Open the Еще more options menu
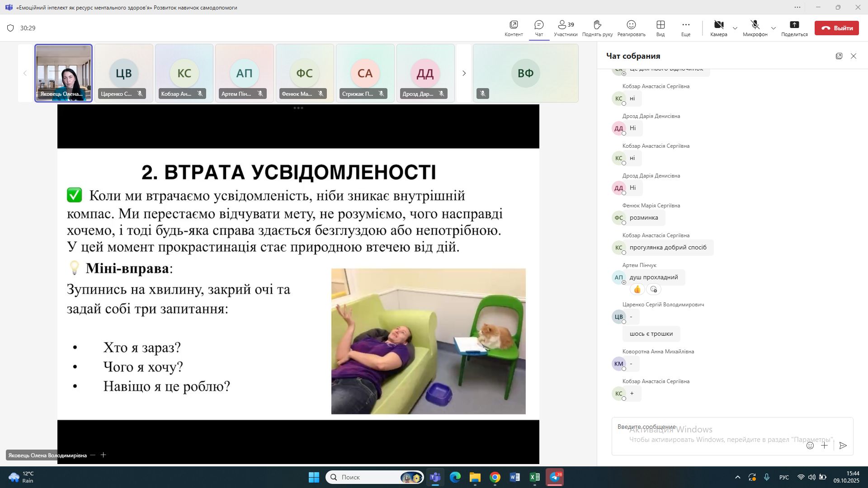The width and height of the screenshot is (868, 488). [686, 25]
